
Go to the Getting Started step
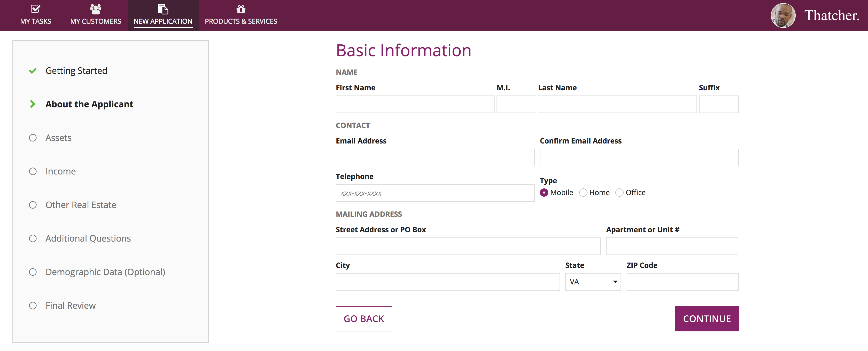click(x=76, y=71)
